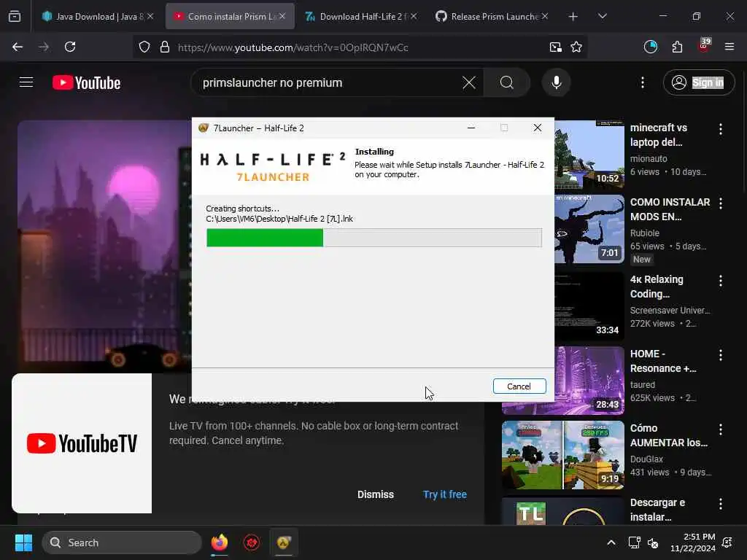Close the Java Download tab

click(150, 16)
